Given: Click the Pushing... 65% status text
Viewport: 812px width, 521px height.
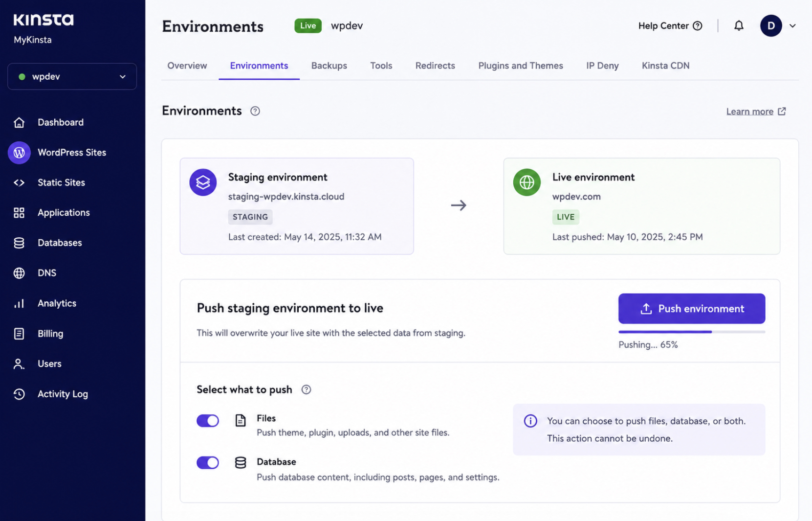Looking at the screenshot, I should click(x=648, y=345).
